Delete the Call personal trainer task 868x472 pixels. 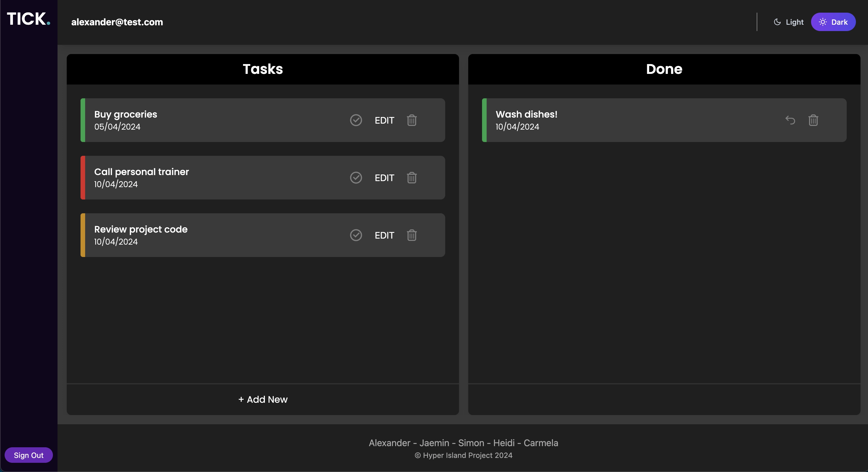tap(412, 178)
